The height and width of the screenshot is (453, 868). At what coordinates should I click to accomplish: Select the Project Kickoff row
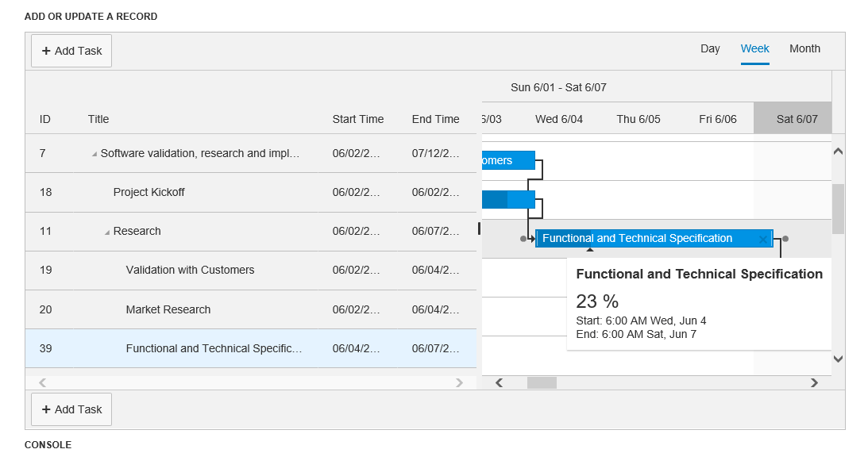pyautogui.click(x=149, y=192)
